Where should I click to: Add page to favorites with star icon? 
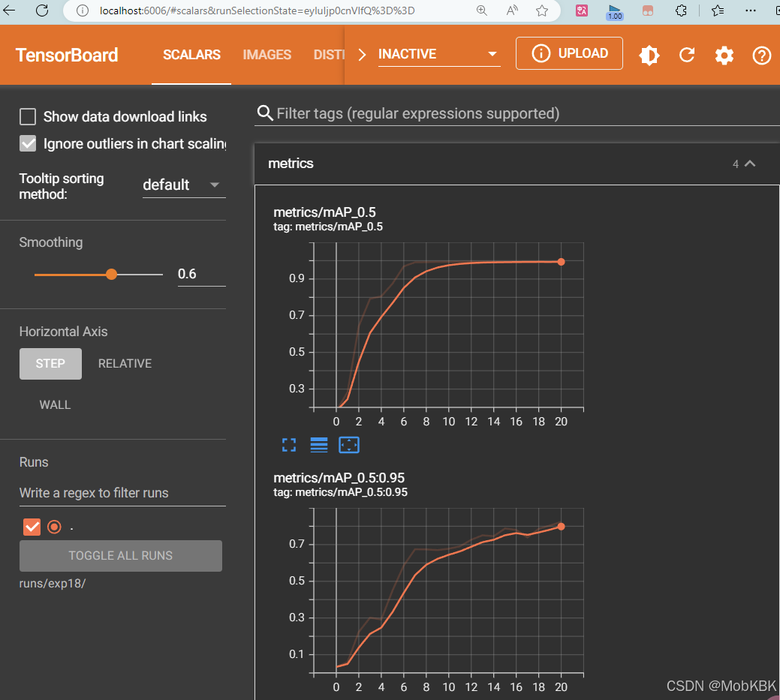click(x=542, y=11)
